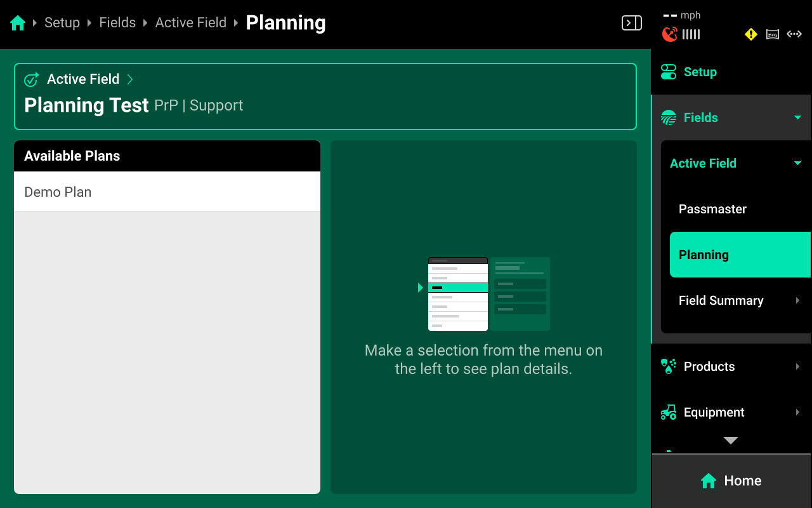Image resolution: width=812 pixels, height=508 pixels.
Task: Open the yellow warning diamond alert
Action: (751, 34)
